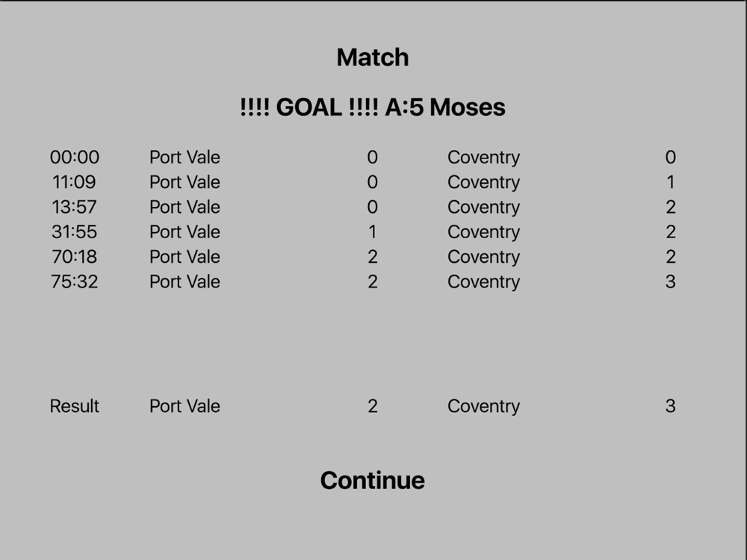
Task: Click Port Vale in the 00:00 row
Action: tap(185, 157)
